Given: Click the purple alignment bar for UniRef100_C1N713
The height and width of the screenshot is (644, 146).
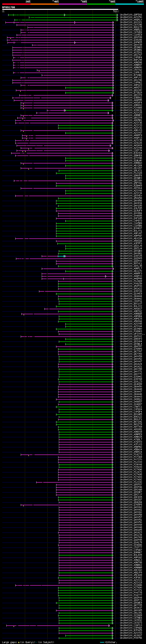Looking at the screenshot, I should (58, 626).
